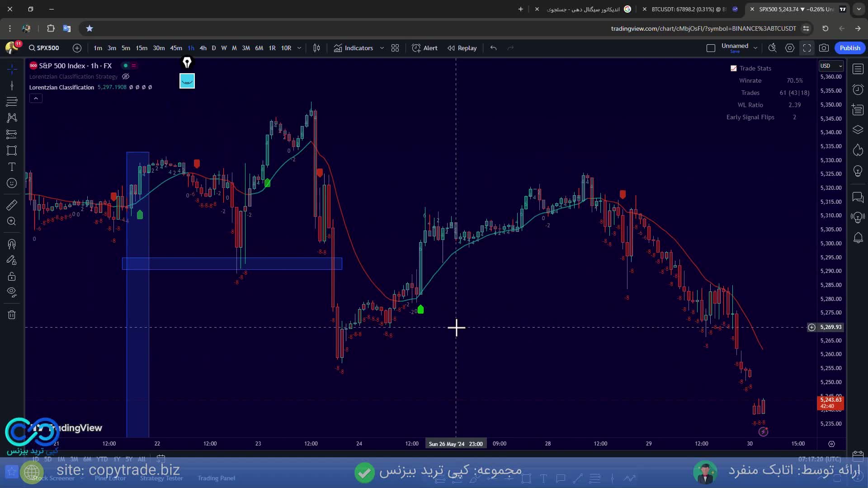Select the Text annotation tool
This screenshot has width=868, height=488.
tap(12, 167)
